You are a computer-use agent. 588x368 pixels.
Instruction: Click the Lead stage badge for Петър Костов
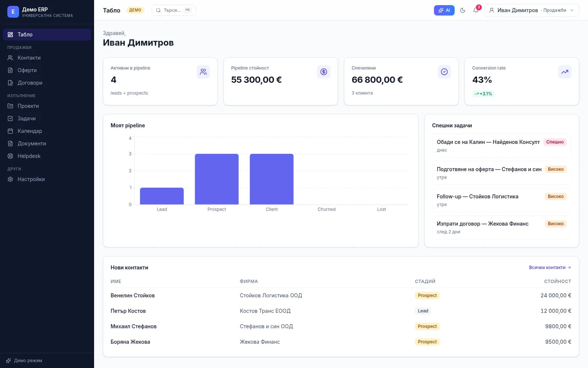tap(423, 311)
